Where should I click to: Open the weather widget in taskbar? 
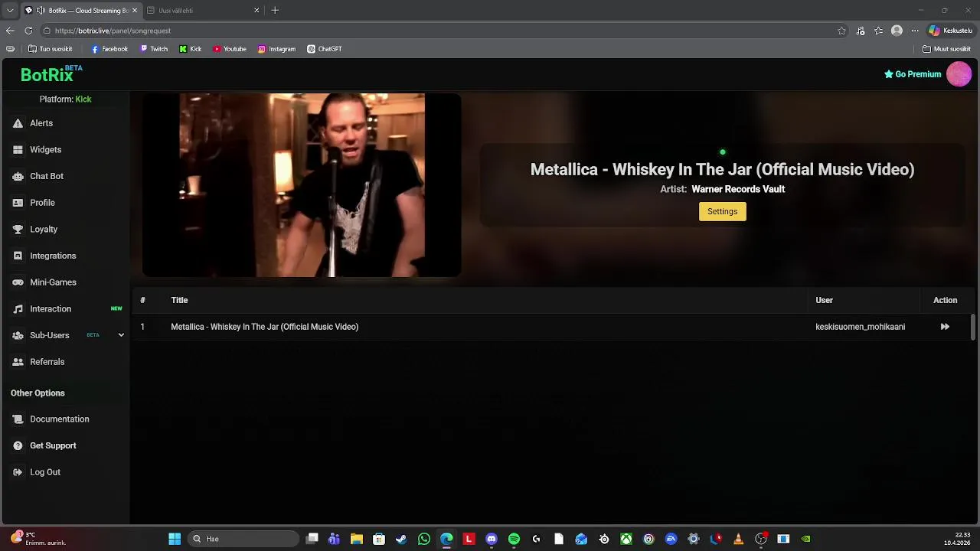click(40, 539)
